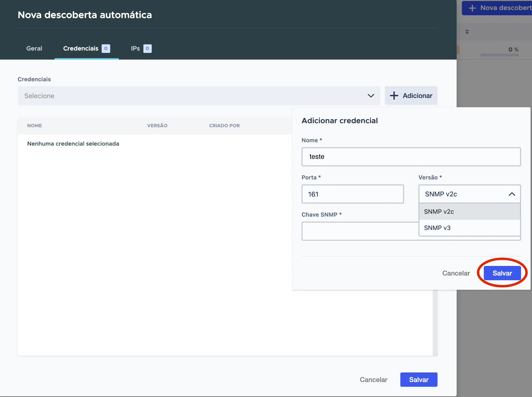This screenshot has height=397, width=532.
Task: Switch to the Geral tab
Action: 34,49
